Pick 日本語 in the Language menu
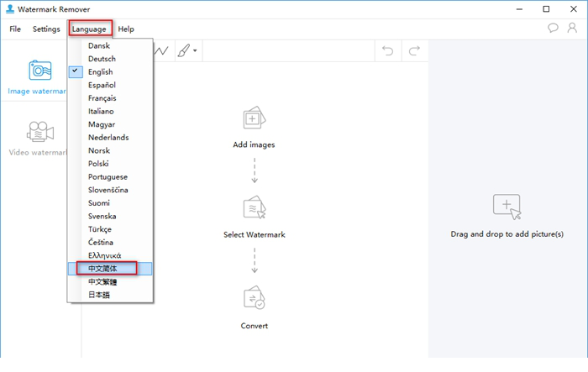This screenshot has width=588, height=372. tap(99, 295)
